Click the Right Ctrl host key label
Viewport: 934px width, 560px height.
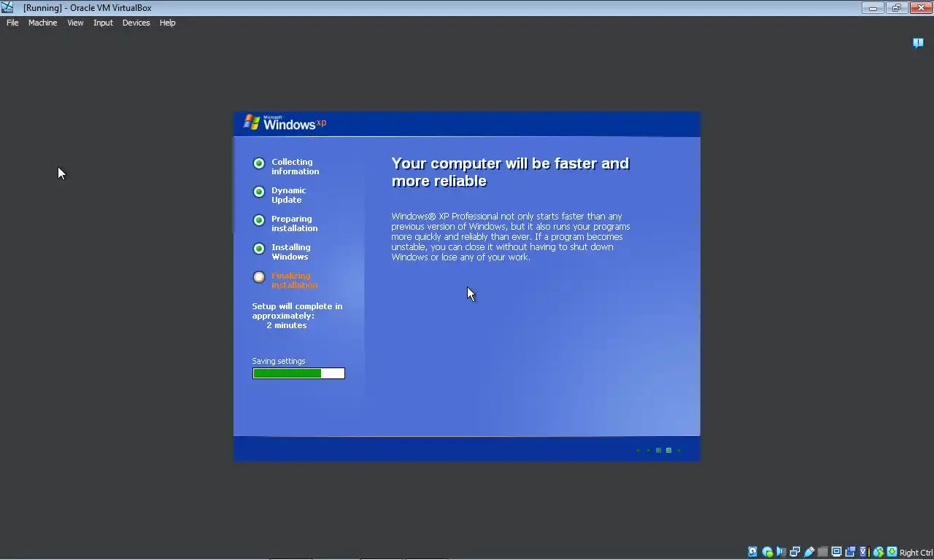(x=916, y=553)
